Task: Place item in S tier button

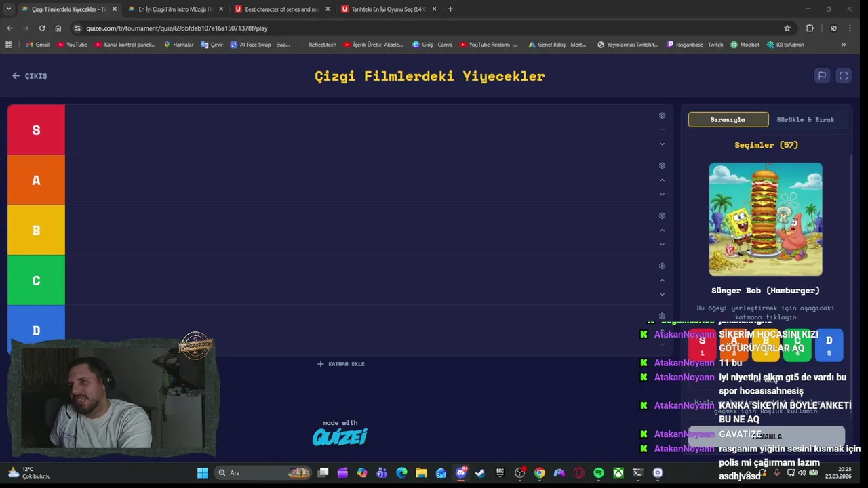Action: tap(702, 344)
